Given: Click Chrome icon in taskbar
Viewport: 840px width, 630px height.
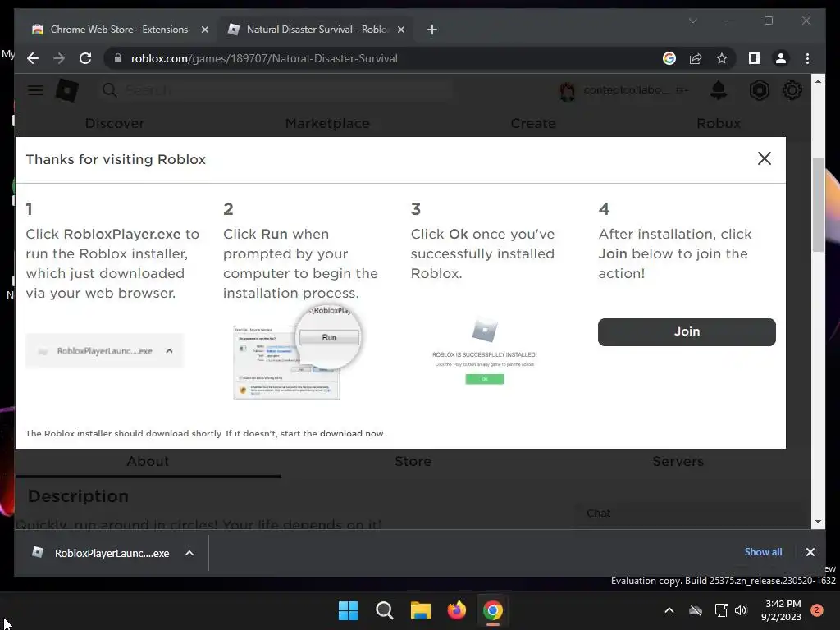Looking at the screenshot, I should coord(493,610).
